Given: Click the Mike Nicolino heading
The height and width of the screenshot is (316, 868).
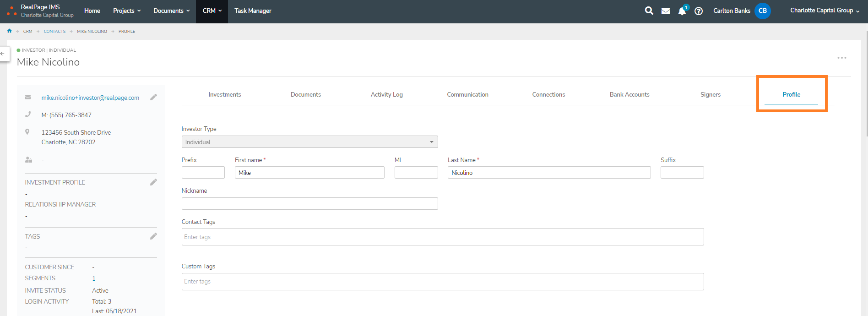Looking at the screenshot, I should [x=48, y=62].
